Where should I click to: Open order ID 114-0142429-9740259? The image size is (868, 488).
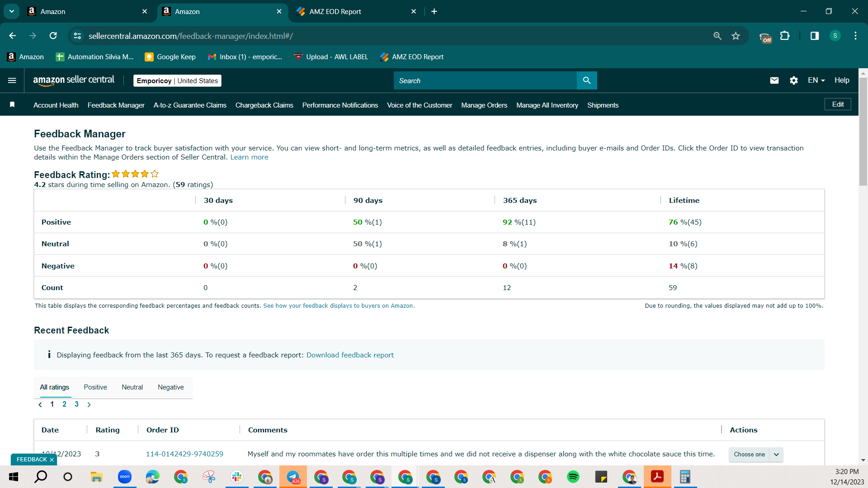[x=184, y=454]
